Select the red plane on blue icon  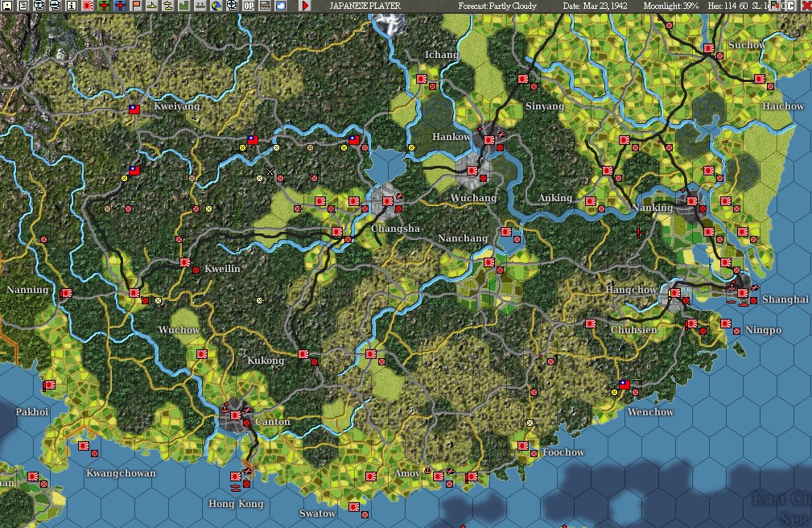(x=120, y=6)
